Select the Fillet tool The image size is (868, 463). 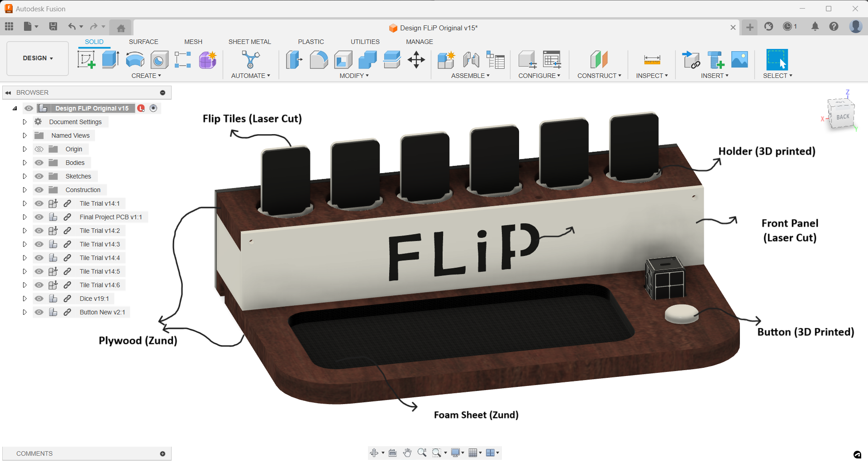pyautogui.click(x=319, y=60)
